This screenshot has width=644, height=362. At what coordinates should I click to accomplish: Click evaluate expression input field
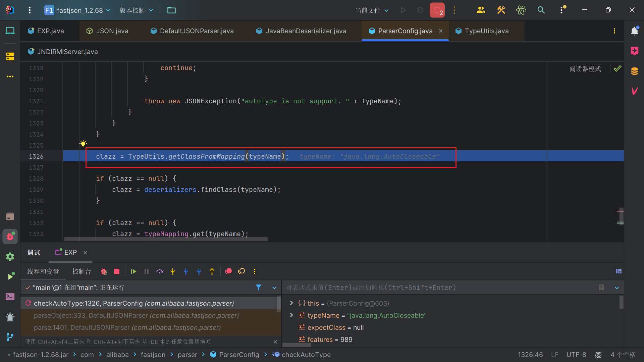coord(439,288)
